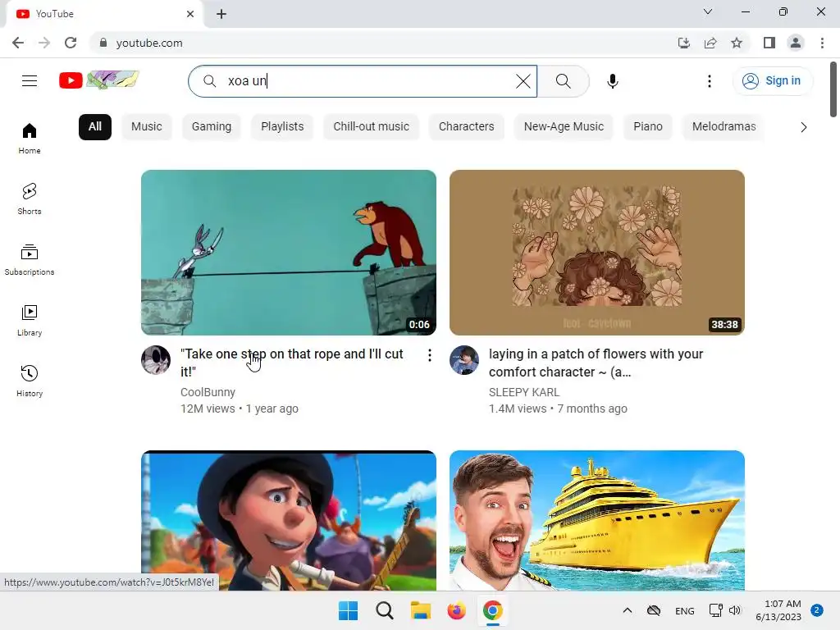Open the SLEEPY KARL channel link

pos(524,392)
